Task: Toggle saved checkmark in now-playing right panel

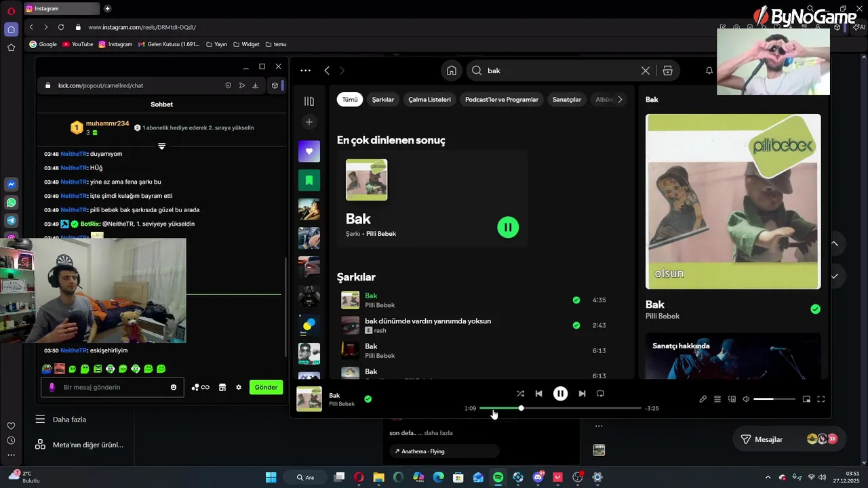Action: 815,309
